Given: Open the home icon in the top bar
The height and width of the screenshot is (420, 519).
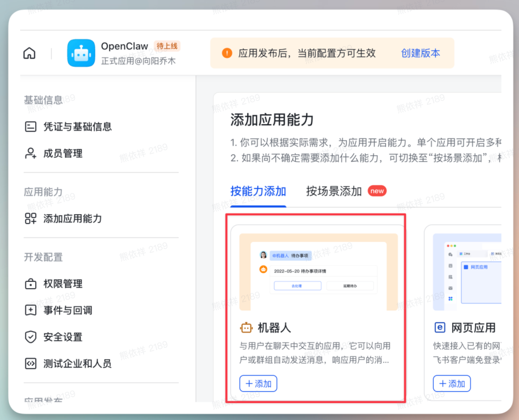Looking at the screenshot, I should (x=29, y=53).
